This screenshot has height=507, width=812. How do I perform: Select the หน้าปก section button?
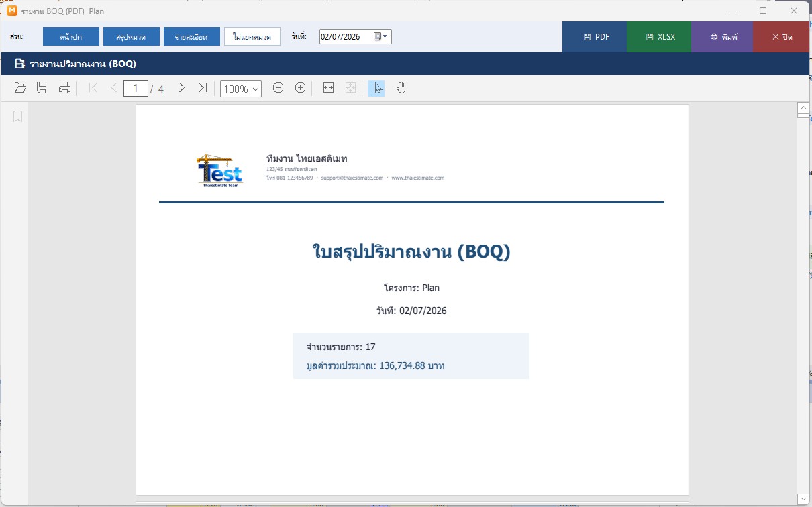[x=71, y=37]
